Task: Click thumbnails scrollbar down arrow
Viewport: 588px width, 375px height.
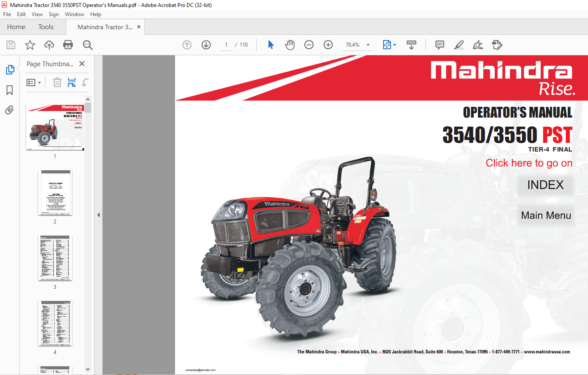Action: tap(88, 369)
